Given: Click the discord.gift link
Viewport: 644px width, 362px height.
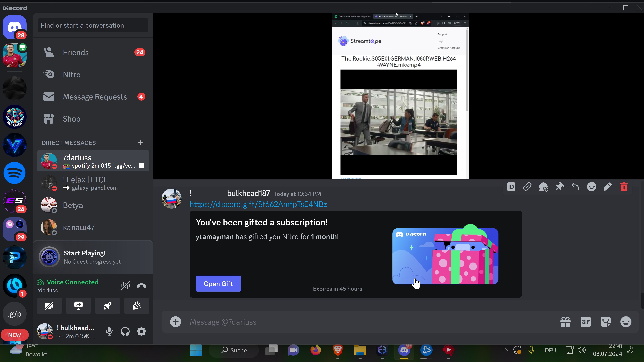Looking at the screenshot, I should [x=258, y=204].
